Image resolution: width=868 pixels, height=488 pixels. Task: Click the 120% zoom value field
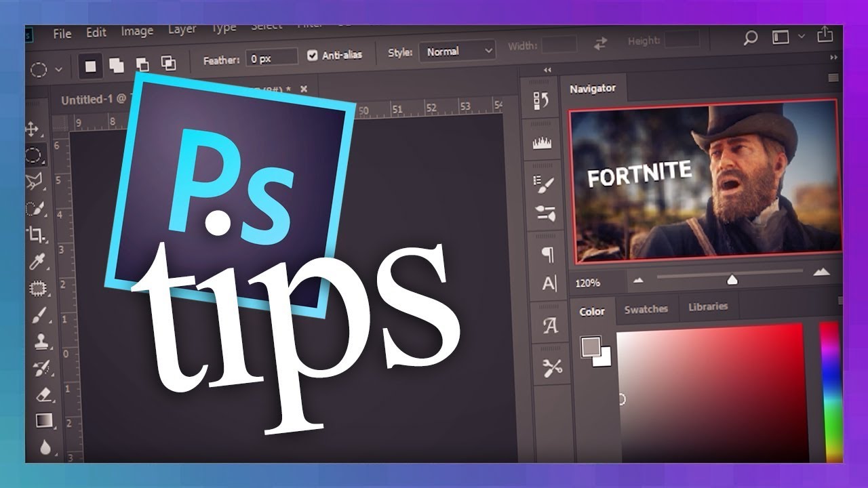(x=589, y=283)
